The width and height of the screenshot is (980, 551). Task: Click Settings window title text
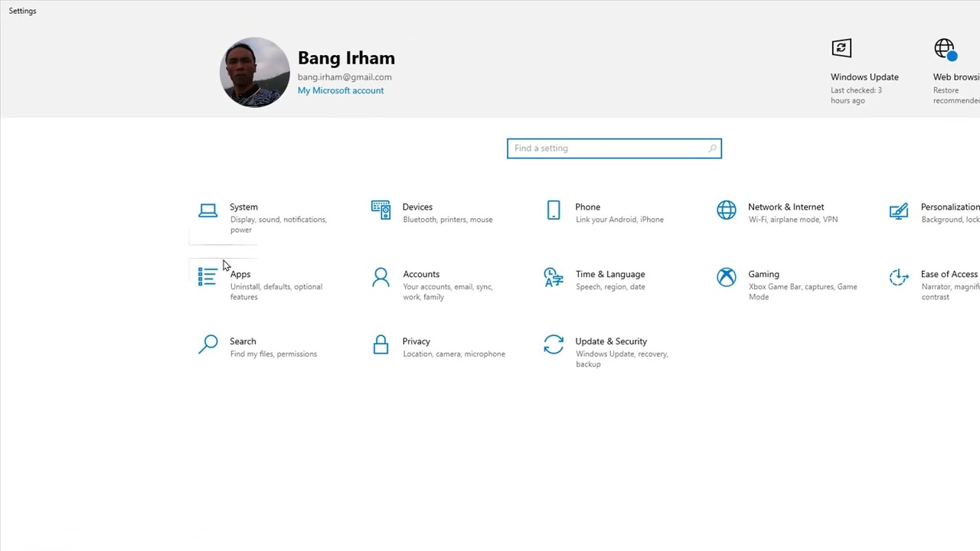coord(22,11)
